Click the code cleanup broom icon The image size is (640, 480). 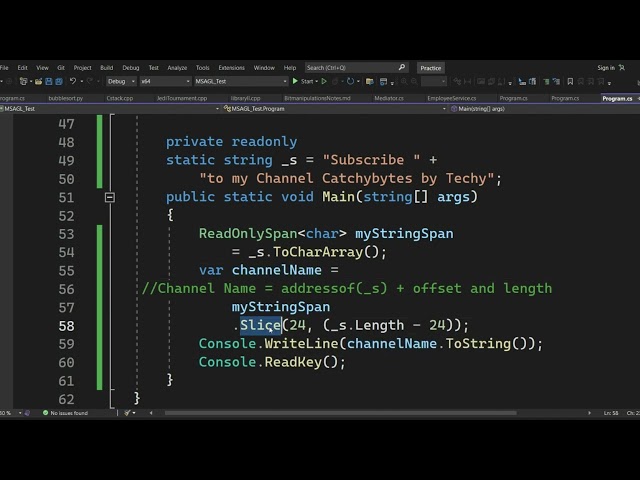[127, 413]
